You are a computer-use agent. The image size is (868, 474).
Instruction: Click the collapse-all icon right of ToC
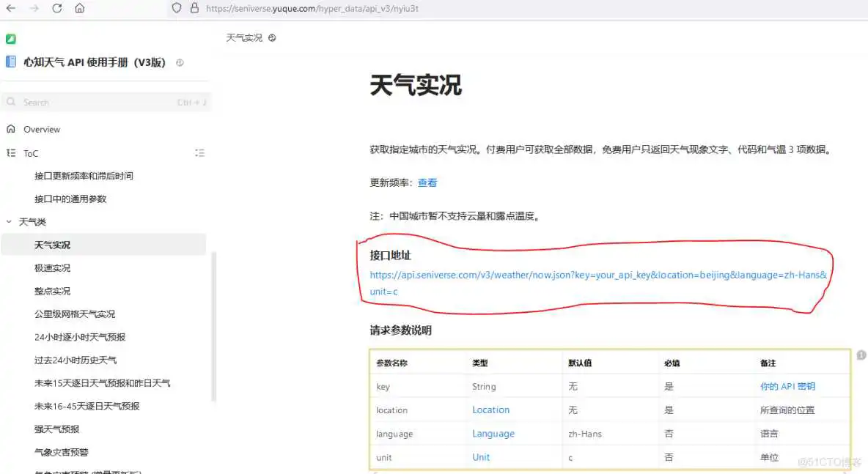tap(200, 153)
